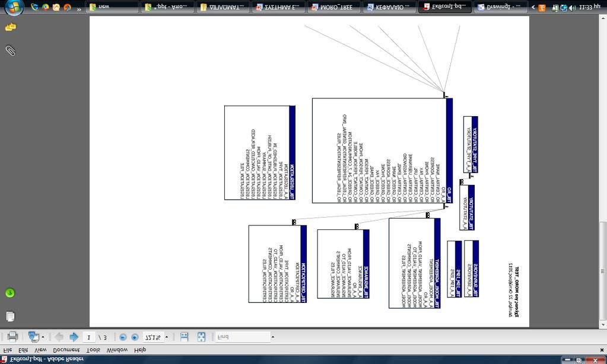The image size is (607, 364).
Task: Click the Print icon in the toolbar
Action: coord(12,337)
